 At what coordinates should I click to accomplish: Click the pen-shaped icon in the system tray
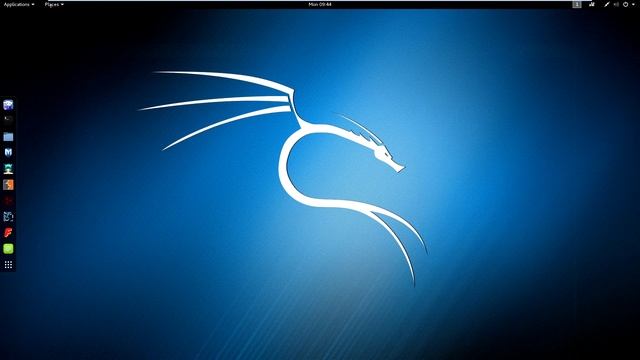(x=607, y=4)
